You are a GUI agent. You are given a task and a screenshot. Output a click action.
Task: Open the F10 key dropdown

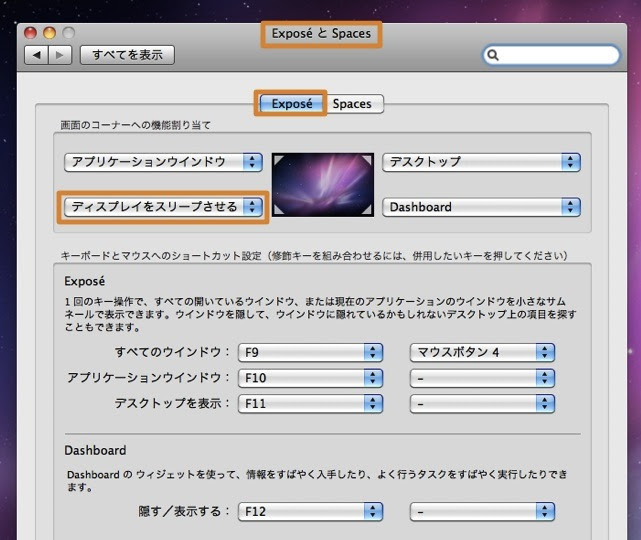click(310, 378)
